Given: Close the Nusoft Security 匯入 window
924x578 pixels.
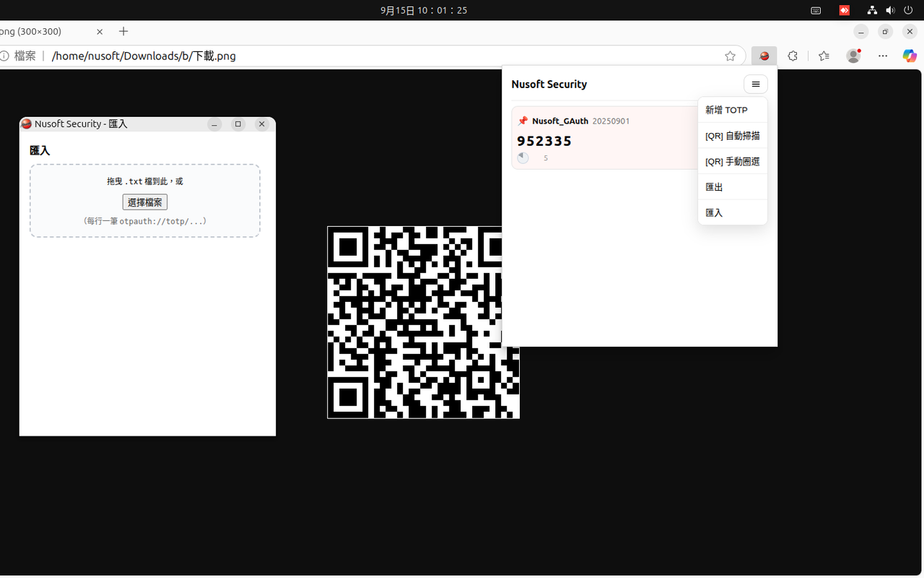Looking at the screenshot, I should 262,124.
